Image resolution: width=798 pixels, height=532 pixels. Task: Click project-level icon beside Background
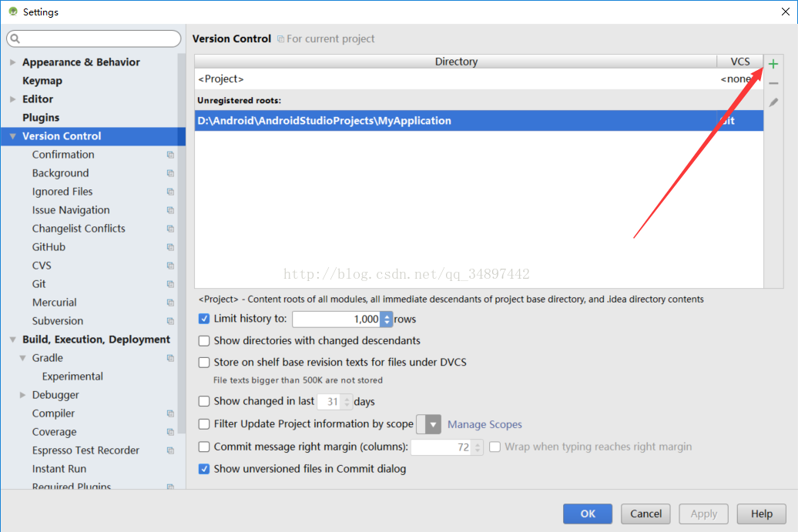click(170, 173)
